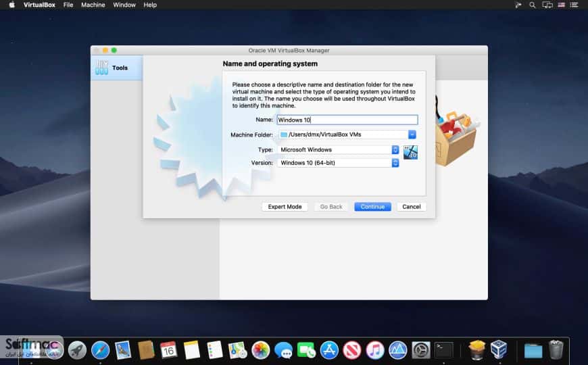
Task: Open the Machine Folder dropdown
Action: pos(347,135)
